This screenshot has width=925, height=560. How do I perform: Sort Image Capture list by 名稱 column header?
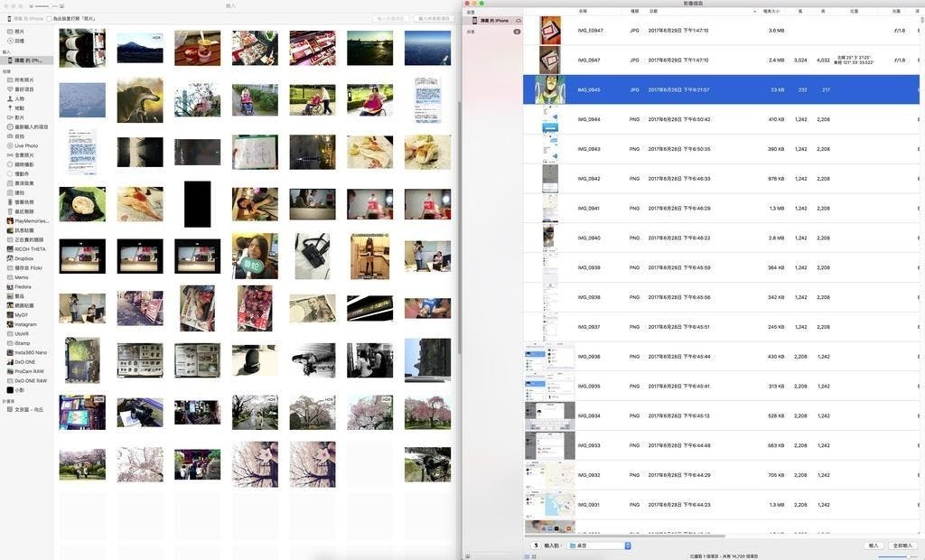click(x=583, y=12)
